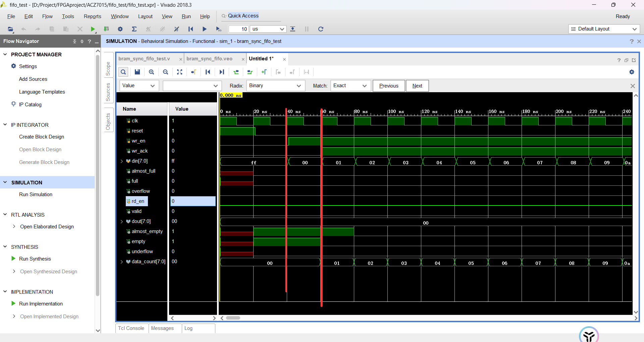Open the Flow menu
Screen dimensions: 644x342
coord(47,16)
